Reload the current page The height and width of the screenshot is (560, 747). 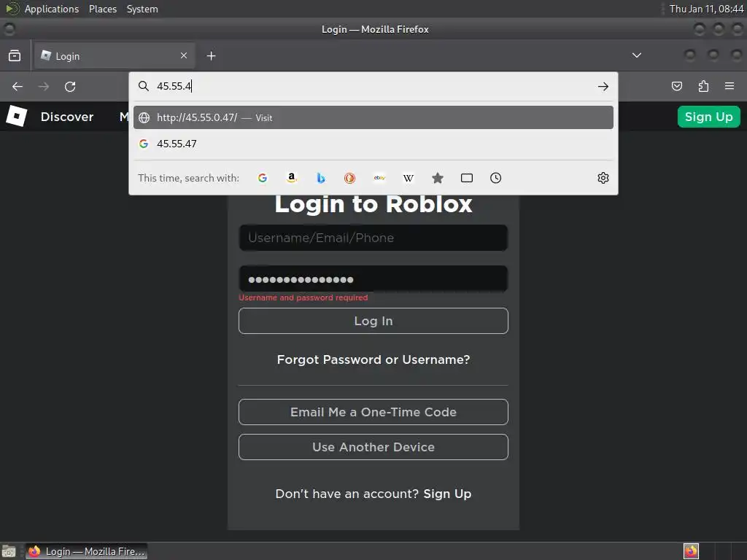pos(70,86)
